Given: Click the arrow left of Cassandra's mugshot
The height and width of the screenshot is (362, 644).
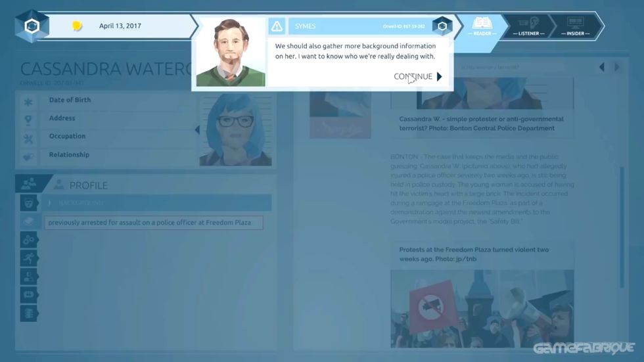Looking at the screenshot, I should (197, 129).
